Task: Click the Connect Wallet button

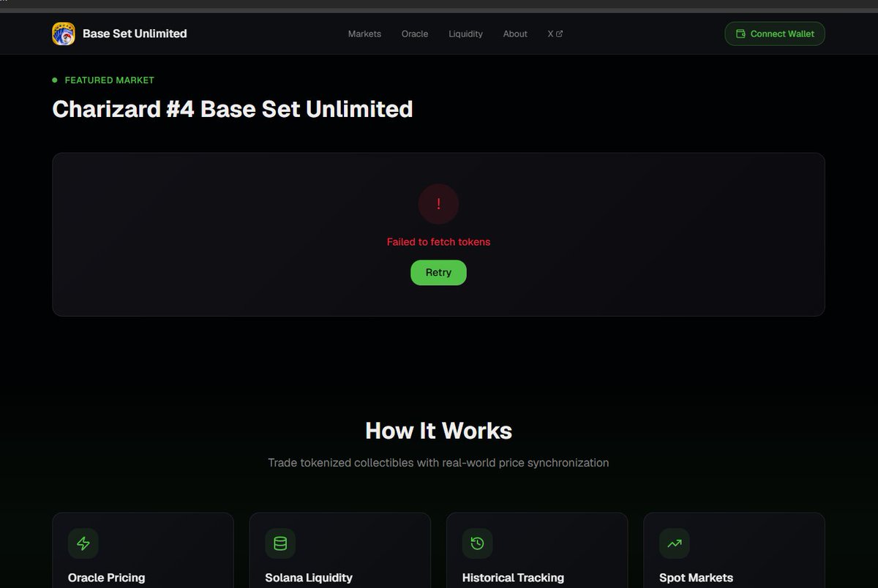Action: pos(775,34)
